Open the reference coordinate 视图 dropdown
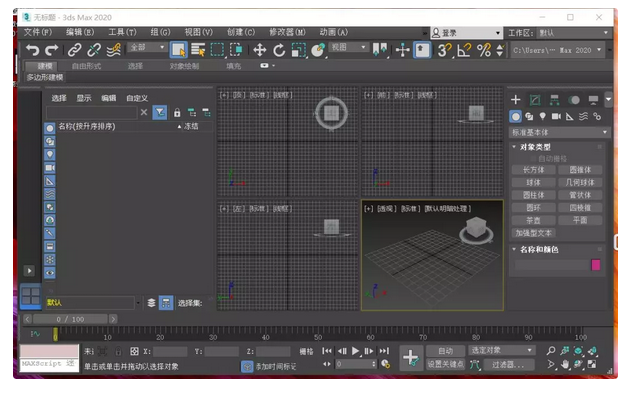Image resolution: width=636 pixels, height=394 pixels. (x=348, y=47)
